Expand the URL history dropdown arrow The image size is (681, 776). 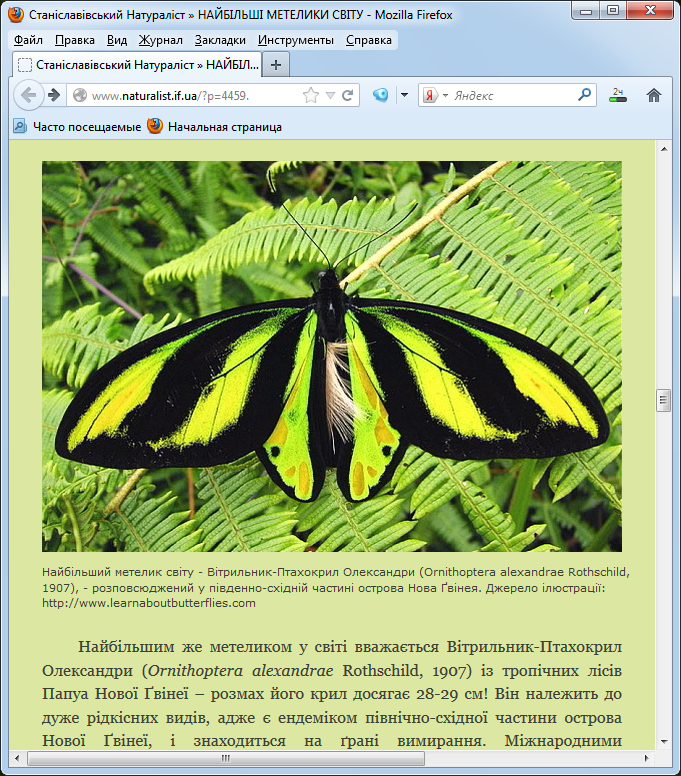pyautogui.click(x=330, y=96)
